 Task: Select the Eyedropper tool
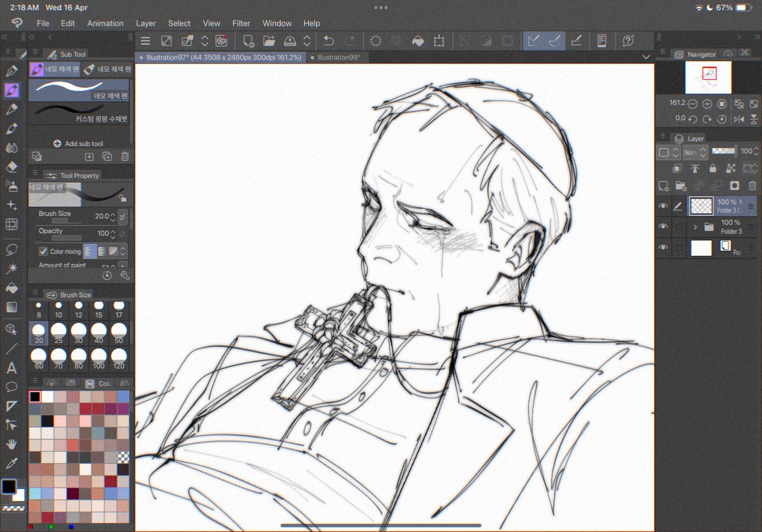tap(11, 463)
